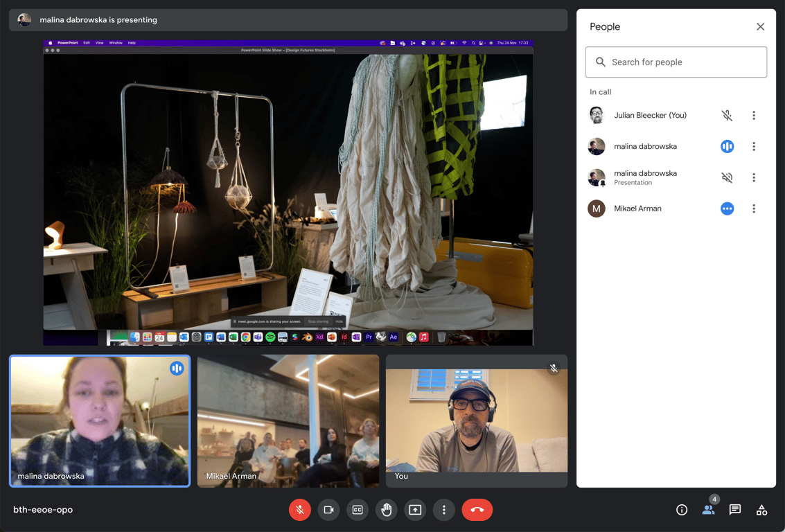This screenshot has width=785, height=532.
Task: Click the Search for people field
Action: pyautogui.click(x=676, y=62)
